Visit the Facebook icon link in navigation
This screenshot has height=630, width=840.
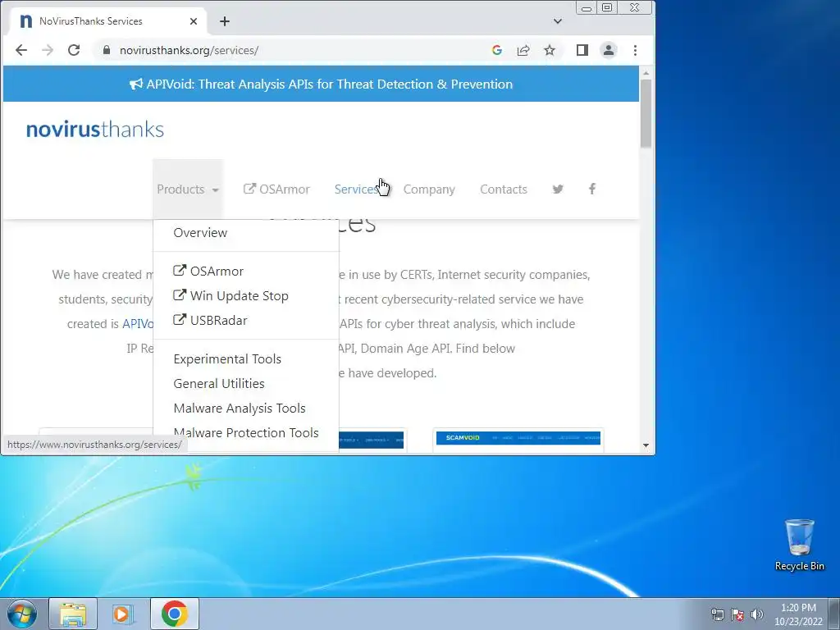tap(592, 189)
